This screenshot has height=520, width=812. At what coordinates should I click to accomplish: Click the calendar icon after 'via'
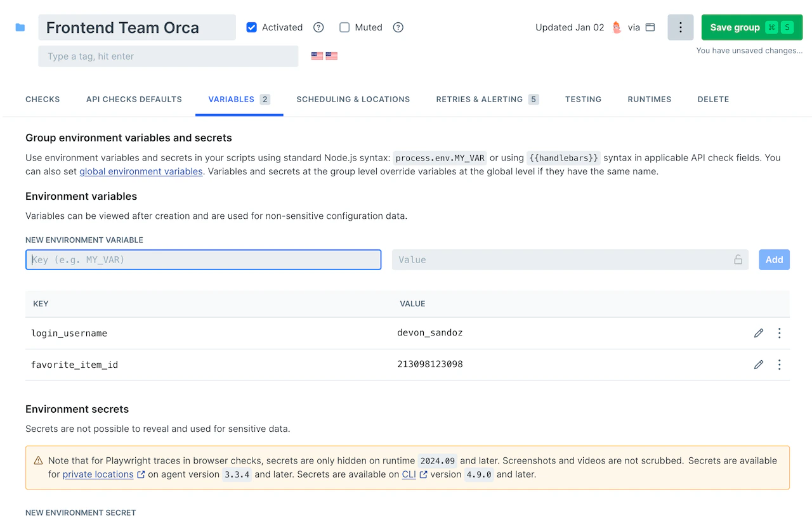pyautogui.click(x=649, y=27)
